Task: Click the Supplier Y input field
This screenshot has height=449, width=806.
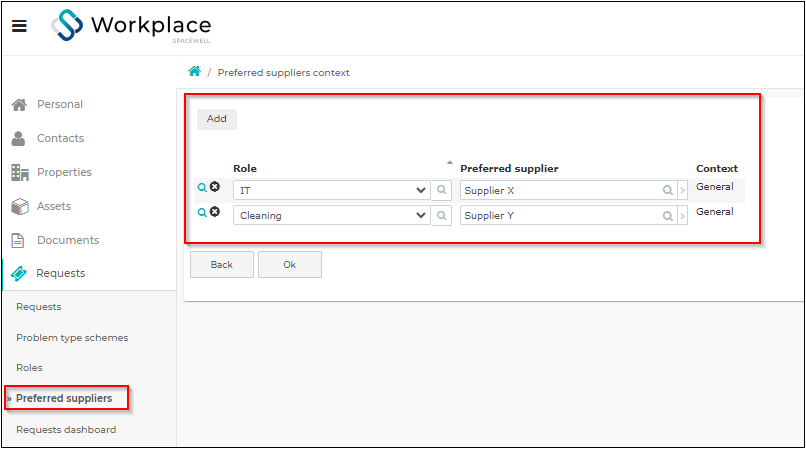Action: 569,215
